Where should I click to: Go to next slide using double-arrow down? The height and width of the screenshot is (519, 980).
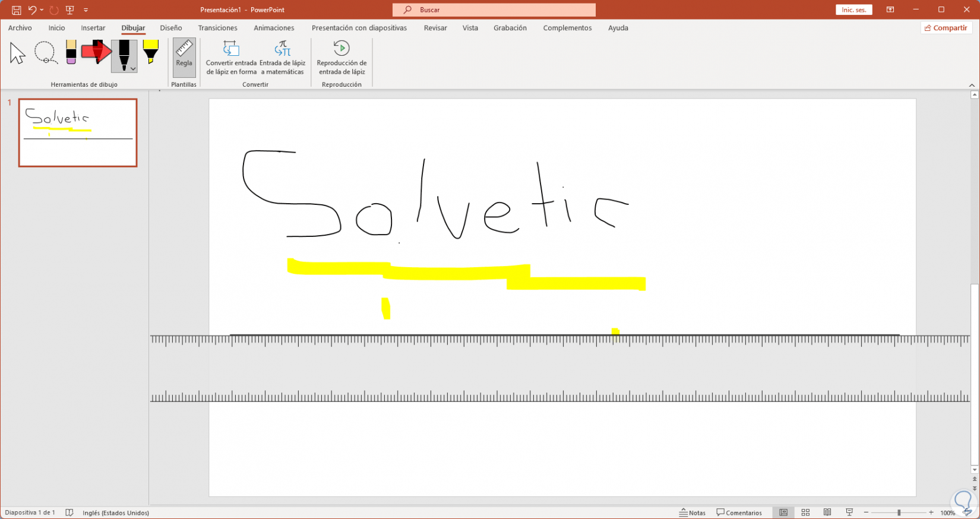click(974, 489)
